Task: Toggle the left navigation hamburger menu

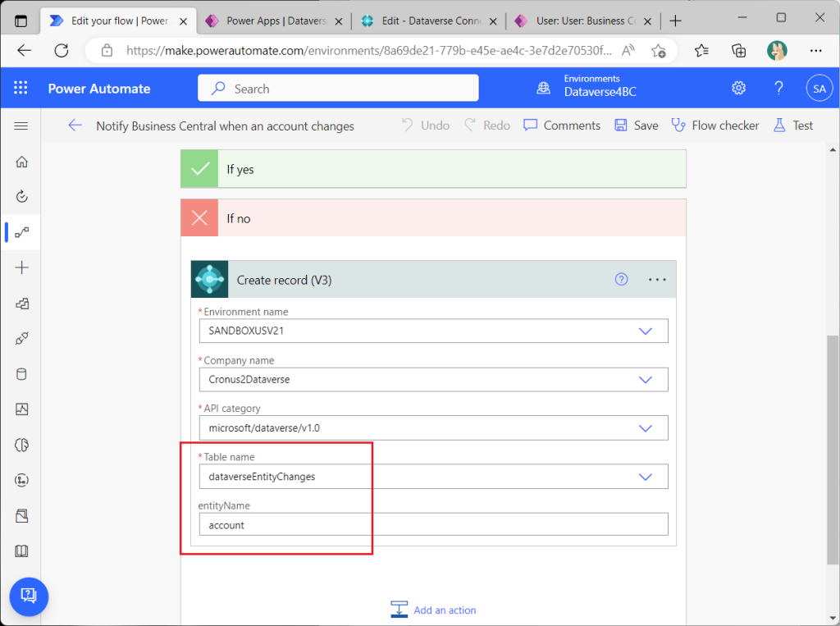Action: pyautogui.click(x=21, y=126)
